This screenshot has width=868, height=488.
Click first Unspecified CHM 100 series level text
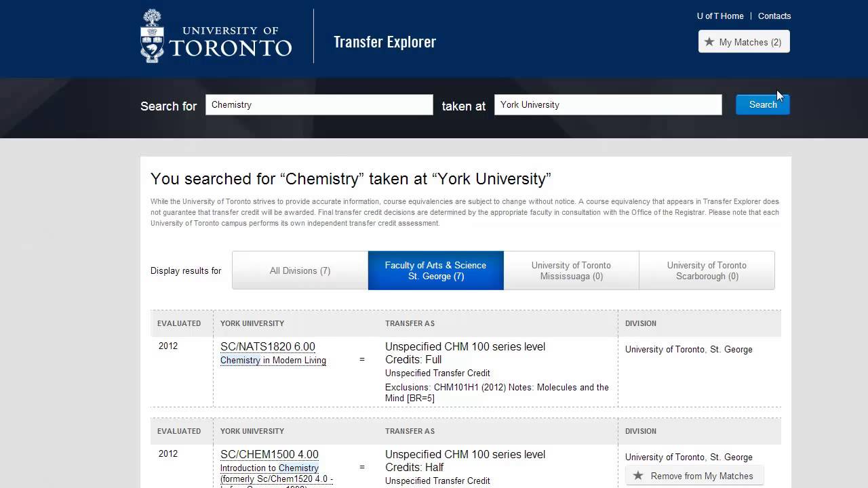tap(465, 347)
